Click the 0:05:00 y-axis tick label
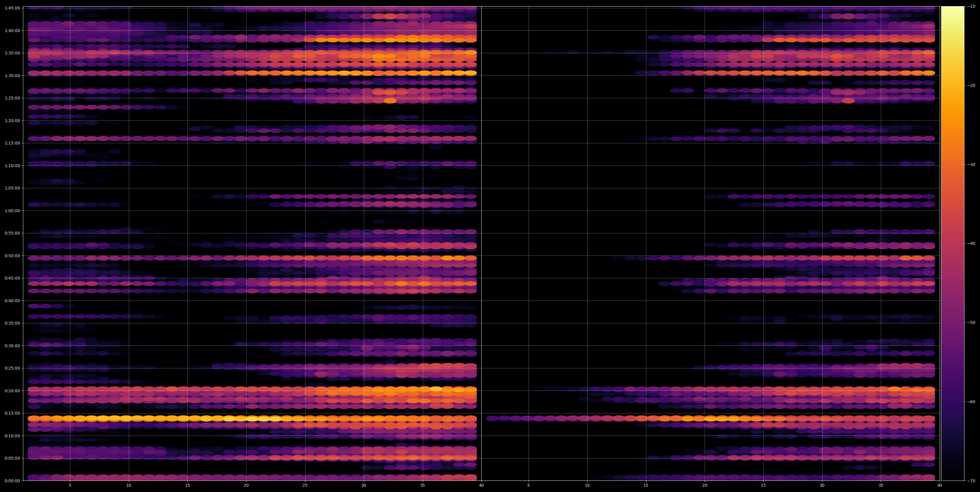The width and height of the screenshot is (980, 492). click(x=12, y=458)
